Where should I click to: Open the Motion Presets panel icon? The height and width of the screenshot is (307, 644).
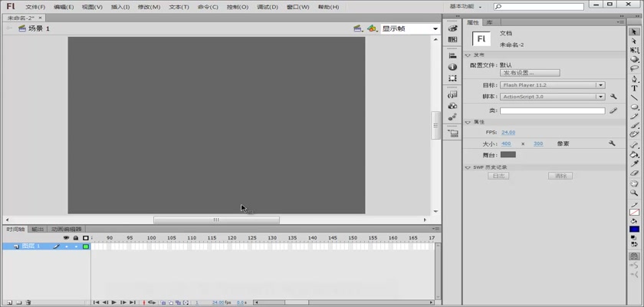[x=452, y=117]
